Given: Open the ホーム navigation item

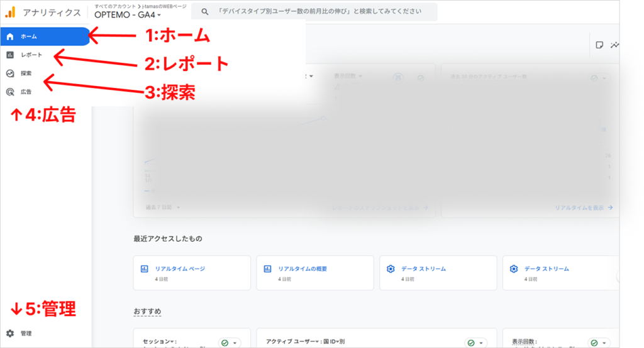Looking at the screenshot, I should coord(45,36).
